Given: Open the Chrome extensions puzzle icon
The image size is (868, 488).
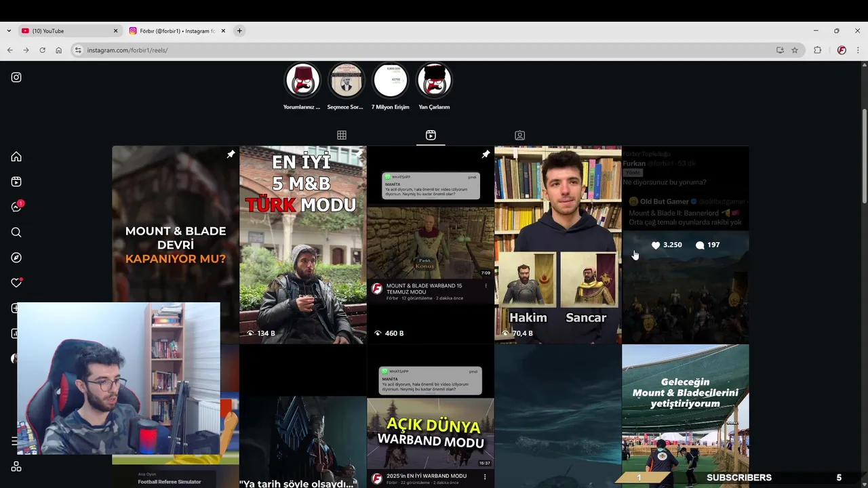Looking at the screenshot, I should (x=817, y=50).
